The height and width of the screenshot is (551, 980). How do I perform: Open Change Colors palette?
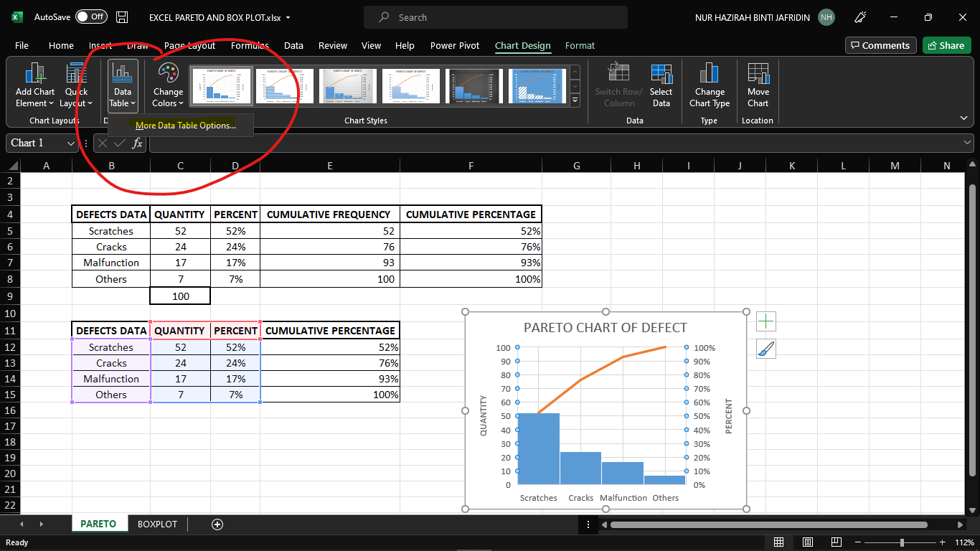(x=168, y=85)
